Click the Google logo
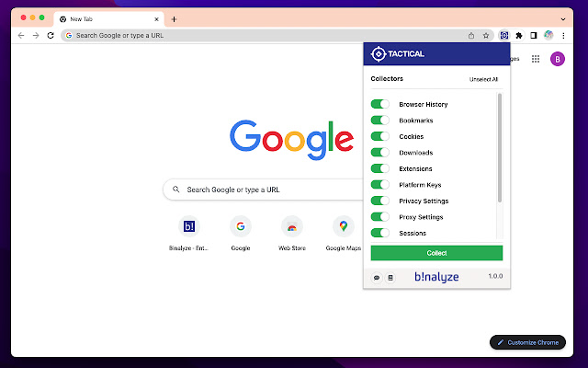 pyautogui.click(x=292, y=140)
